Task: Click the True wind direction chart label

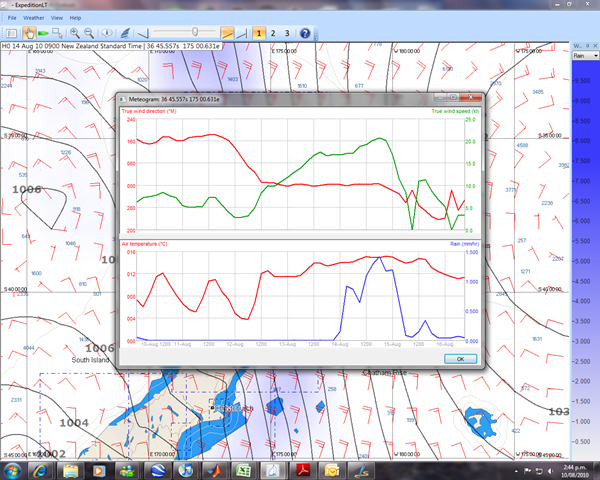Action: pos(149,111)
